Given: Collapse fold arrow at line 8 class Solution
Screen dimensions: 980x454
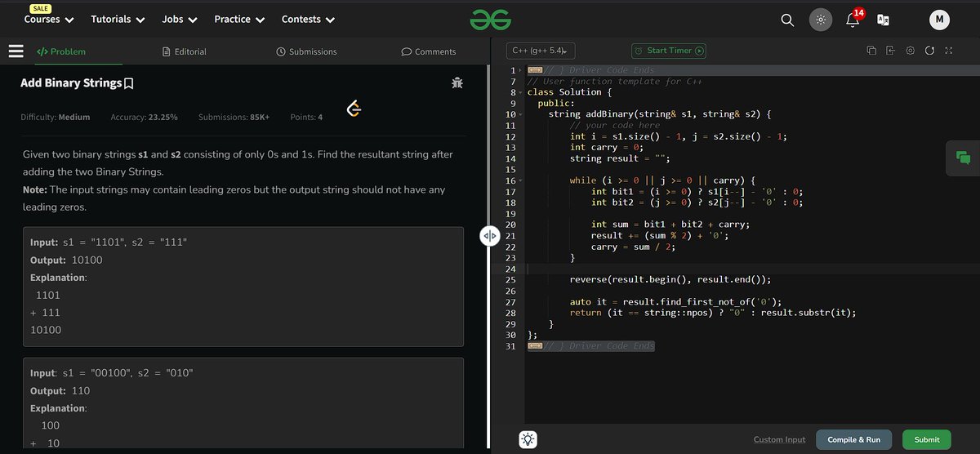Looking at the screenshot, I should 522,93.
